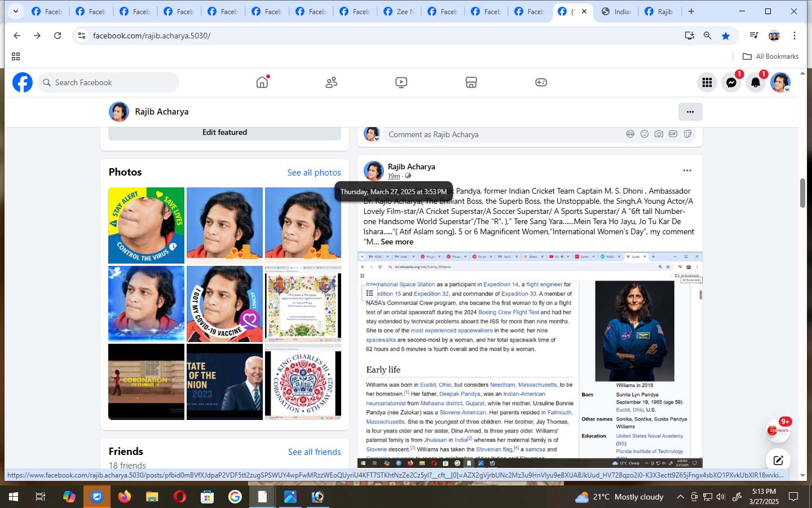812x508 pixels.
Task: Bookmark this page with the star icon
Action: coord(726,36)
